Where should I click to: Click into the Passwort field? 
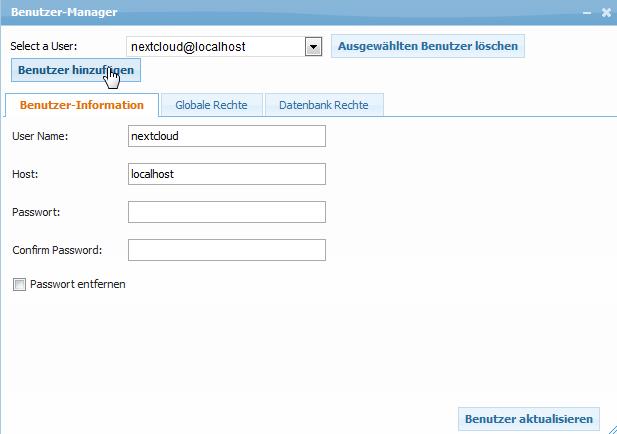click(x=227, y=212)
